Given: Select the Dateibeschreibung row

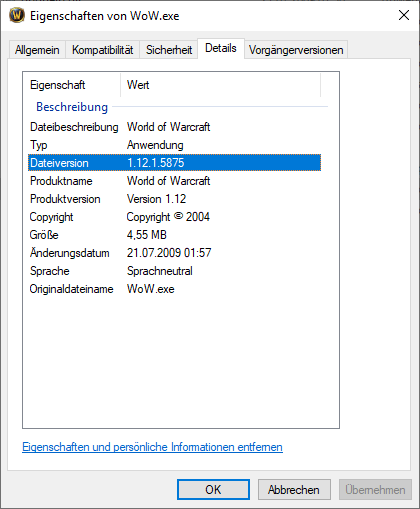Looking at the screenshot, I should [174, 127].
